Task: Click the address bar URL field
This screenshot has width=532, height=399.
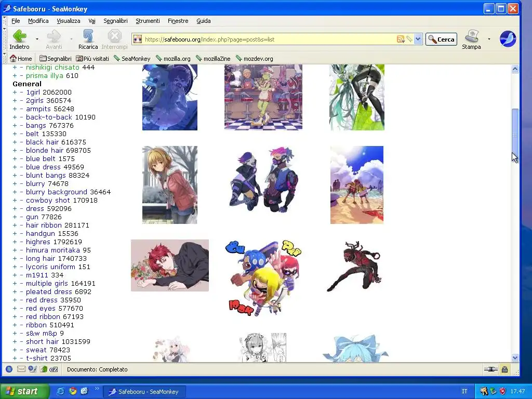Action: [x=268, y=39]
